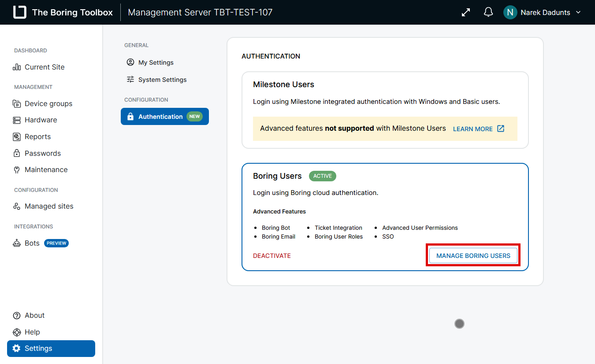595x364 pixels.
Task: Open Current Site dashboard
Action: point(44,67)
